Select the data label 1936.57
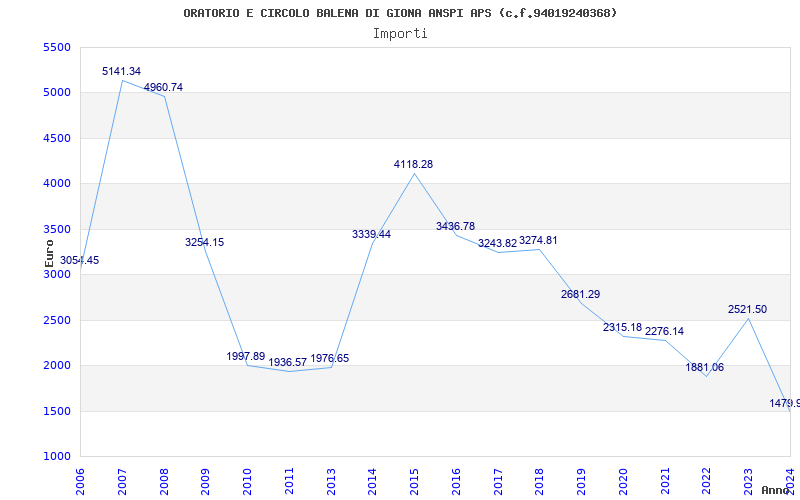The width and height of the screenshot is (800, 500). (x=288, y=362)
